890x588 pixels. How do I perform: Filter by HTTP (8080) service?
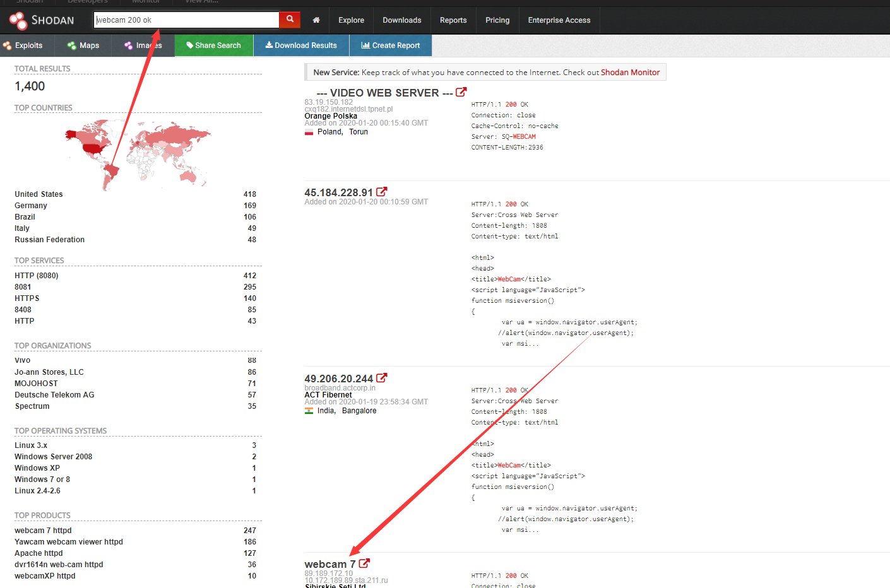pyautogui.click(x=37, y=276)
